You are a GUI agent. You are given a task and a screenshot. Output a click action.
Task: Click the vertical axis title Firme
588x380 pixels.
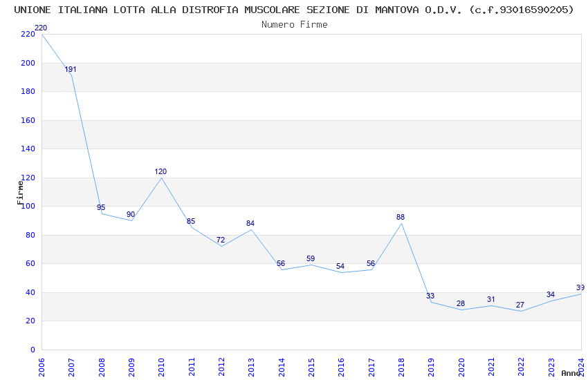coord(20,193)
